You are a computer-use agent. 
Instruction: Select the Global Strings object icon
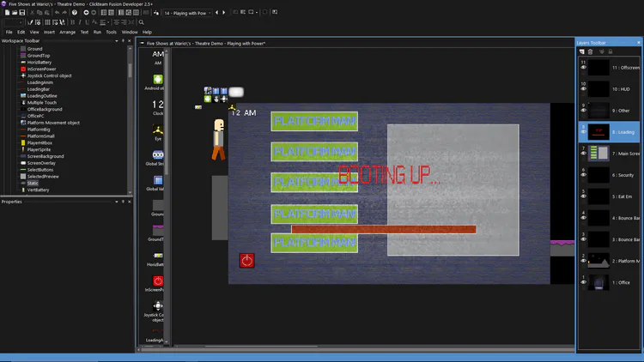click(x=158, y=154)
